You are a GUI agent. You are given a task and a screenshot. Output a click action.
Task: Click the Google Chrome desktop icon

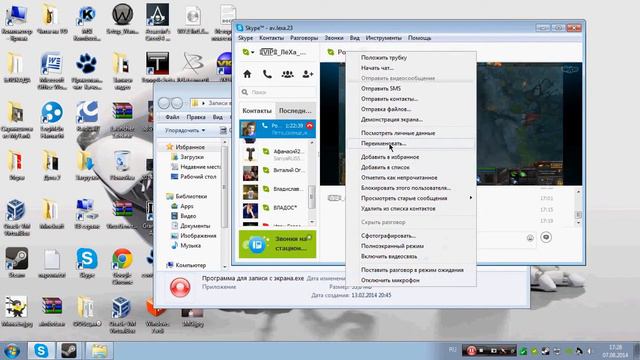click(x=122, y=259)
